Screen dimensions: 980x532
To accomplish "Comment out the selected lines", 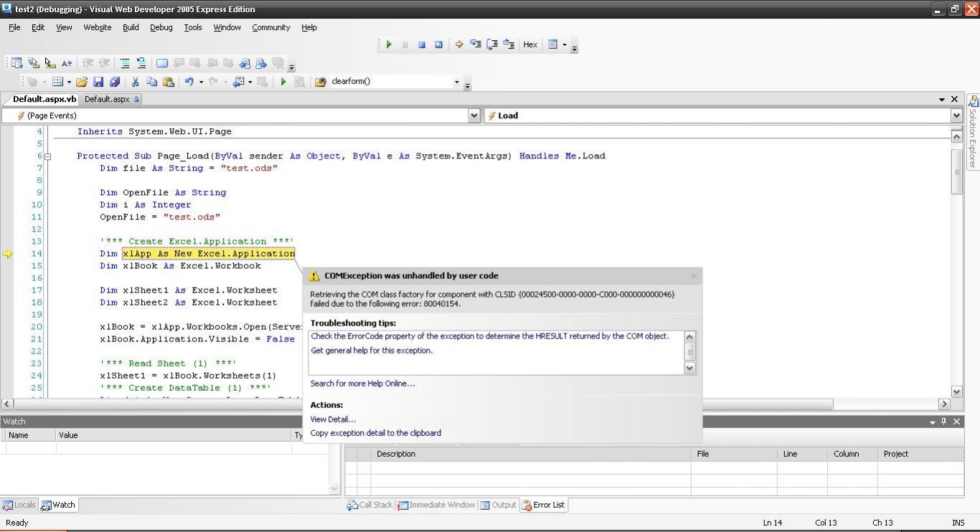I will coord(125,63).
